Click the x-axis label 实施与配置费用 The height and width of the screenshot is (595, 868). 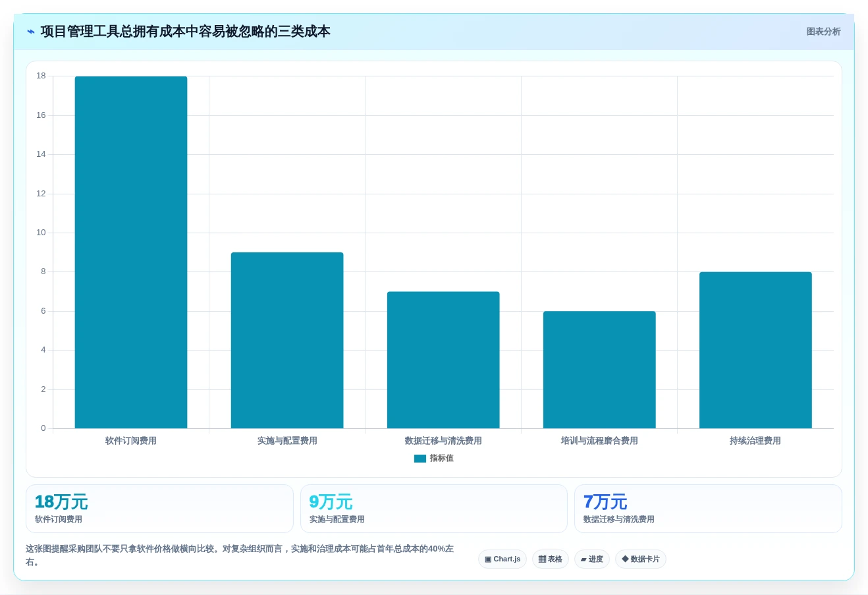click(x=287, y=441)
